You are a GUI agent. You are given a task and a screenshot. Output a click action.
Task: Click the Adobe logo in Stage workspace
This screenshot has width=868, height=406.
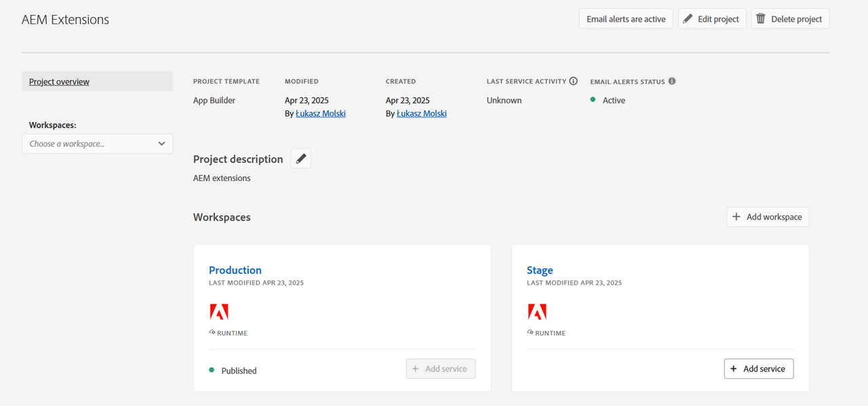click(x=536, y=312)
